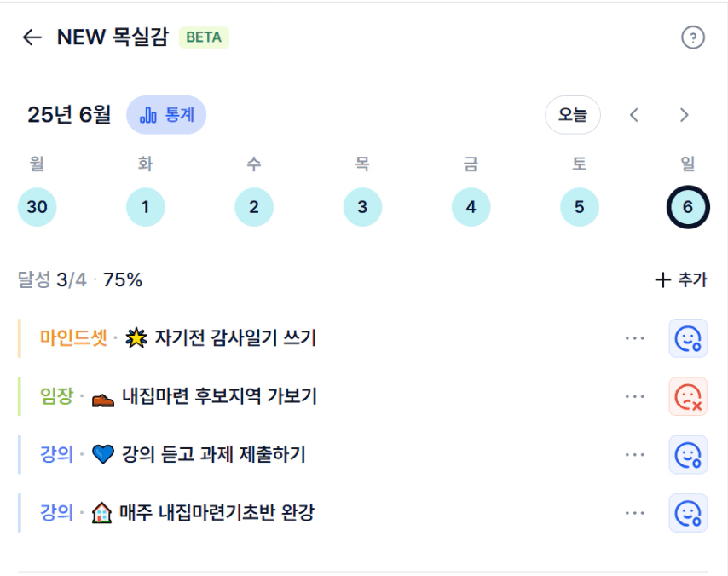Go to previous week with left chevron
Screen dimensions: 728x576
point(634,115)
